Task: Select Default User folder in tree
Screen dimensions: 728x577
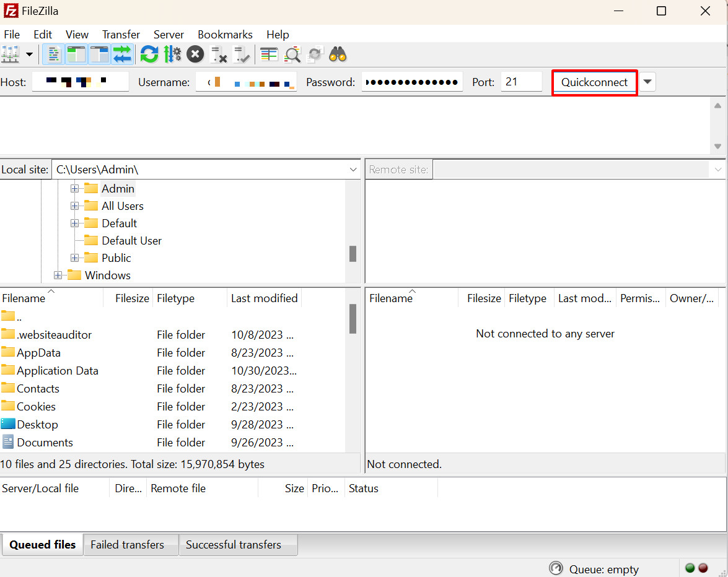Action: pyautogui.click(x=131, y=241)
